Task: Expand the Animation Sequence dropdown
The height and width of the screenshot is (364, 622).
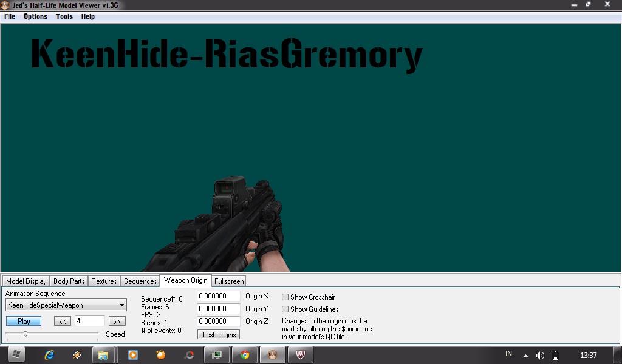Action: (121, 305)
